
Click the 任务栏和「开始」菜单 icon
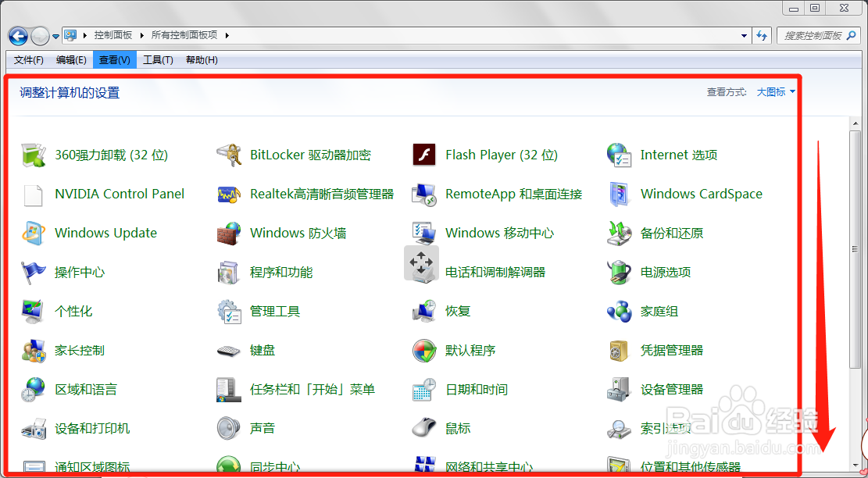229,390
